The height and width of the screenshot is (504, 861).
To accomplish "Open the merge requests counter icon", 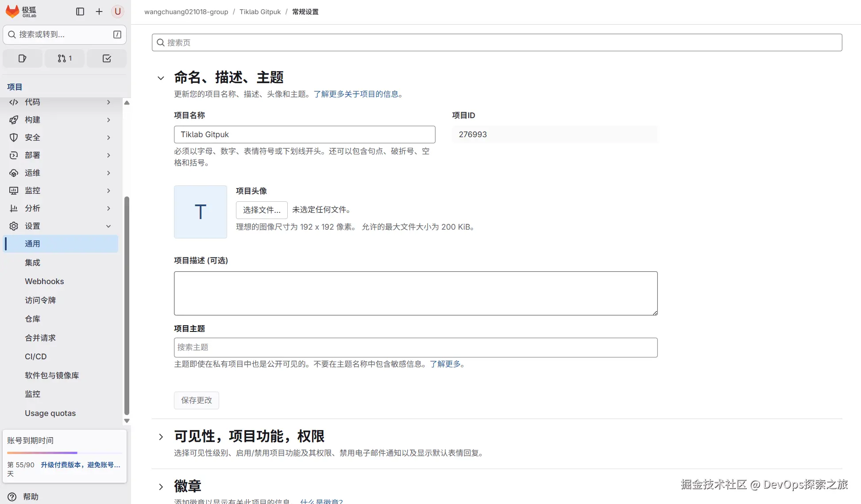I will [x=65, y=58].
